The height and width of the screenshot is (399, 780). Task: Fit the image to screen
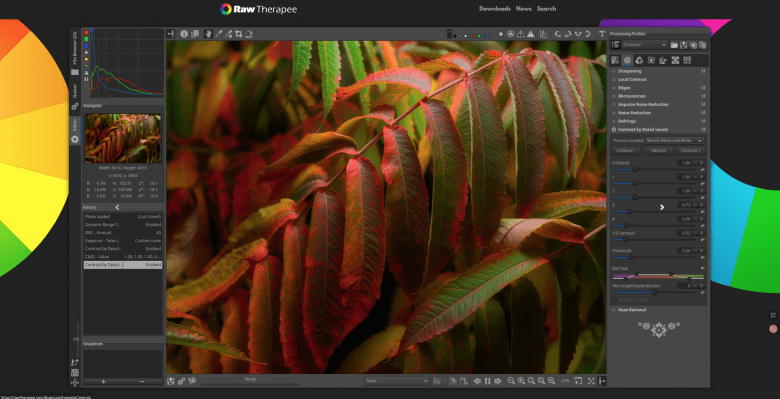(531, 381)
